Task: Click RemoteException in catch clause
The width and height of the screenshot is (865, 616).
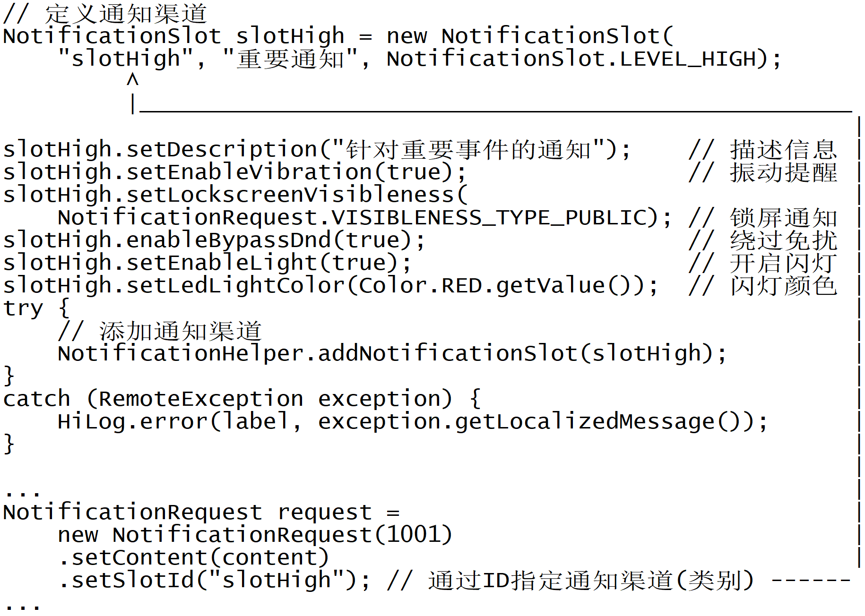Action: (x=201, y=399)
